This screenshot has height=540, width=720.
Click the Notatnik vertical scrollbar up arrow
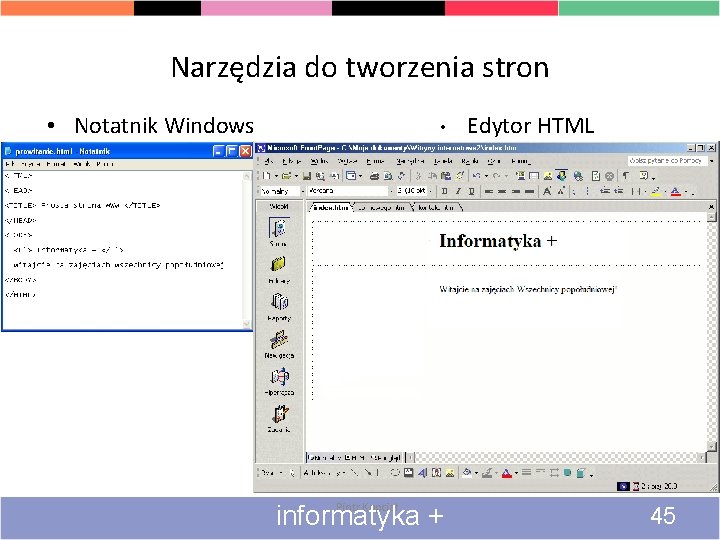coord(247,176)
